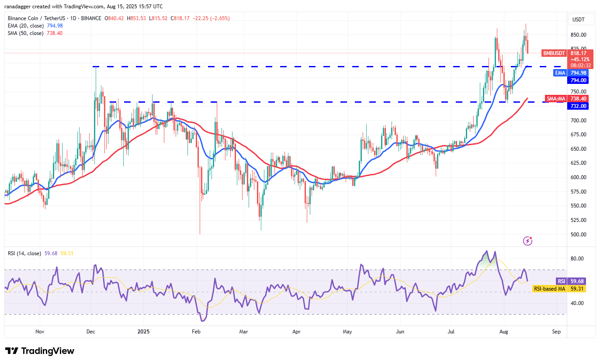The width and height of the screenshot is (600, 364).
Task: Select the blue EMA label tag
Action: (561, 73)
